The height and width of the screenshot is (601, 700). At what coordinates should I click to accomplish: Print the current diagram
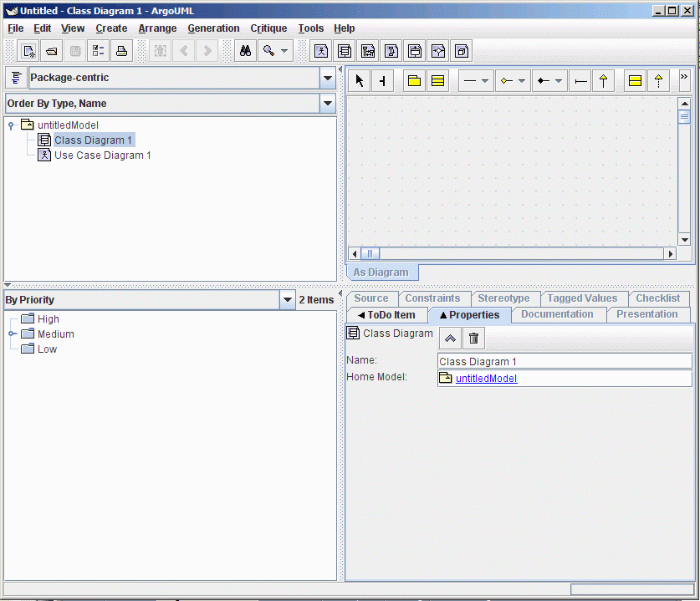121,51
